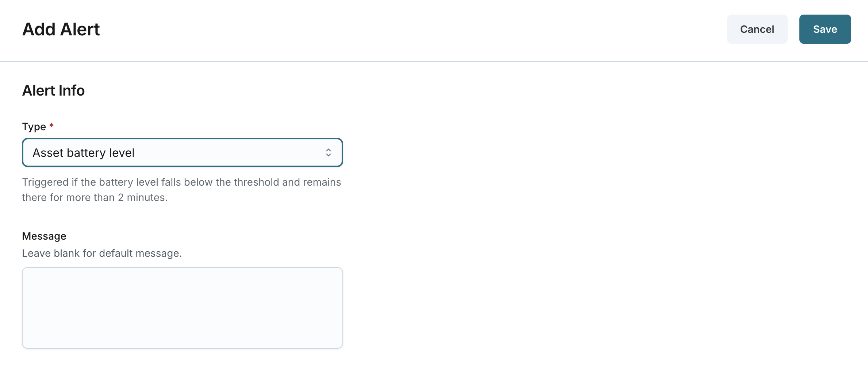Screen dimensions: 868x383
Task: Click the '2 minutes' text in description
Action: click(x=142, y=197)
